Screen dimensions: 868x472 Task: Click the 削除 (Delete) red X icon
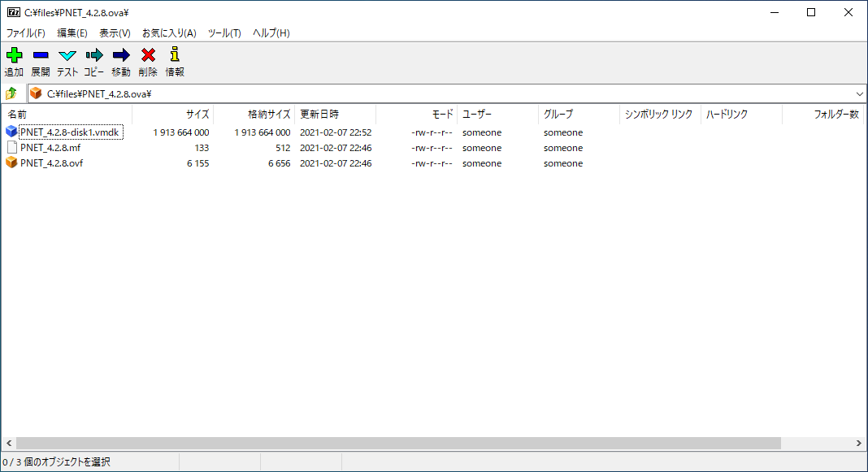pyautogui.click(x=148, y=57)
